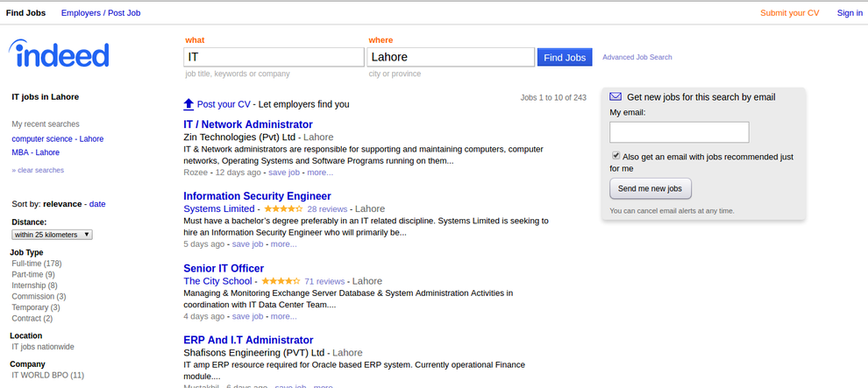Screen dimensions: 868x388
Task: Click the Indeed logo
Action: pyautogui.click(x=59, y=54)
